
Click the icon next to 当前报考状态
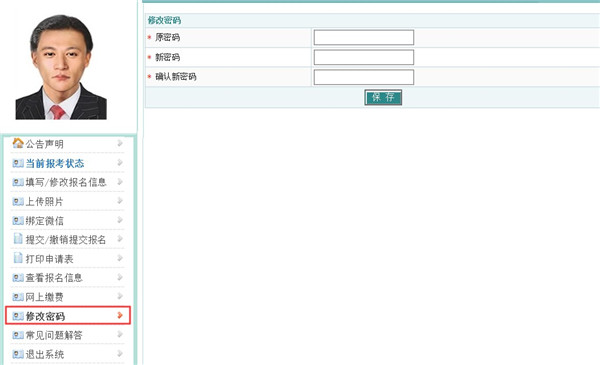click(18, 163)
